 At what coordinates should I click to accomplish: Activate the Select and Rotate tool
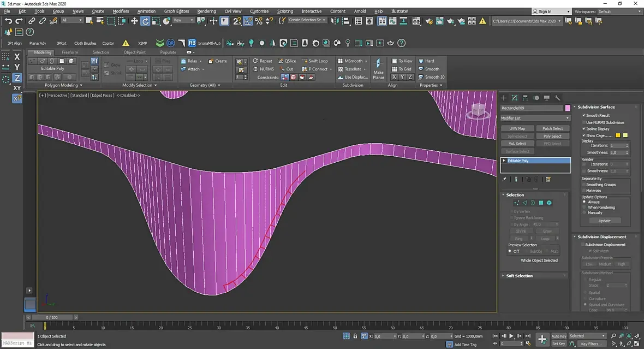click(145, 21)
